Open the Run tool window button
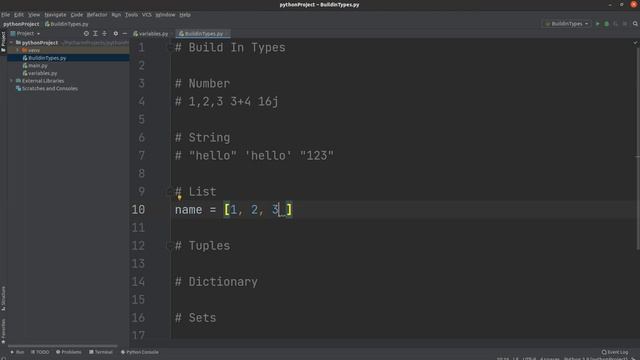Screen dimensions: 640x360 click(x=18, y=352)
